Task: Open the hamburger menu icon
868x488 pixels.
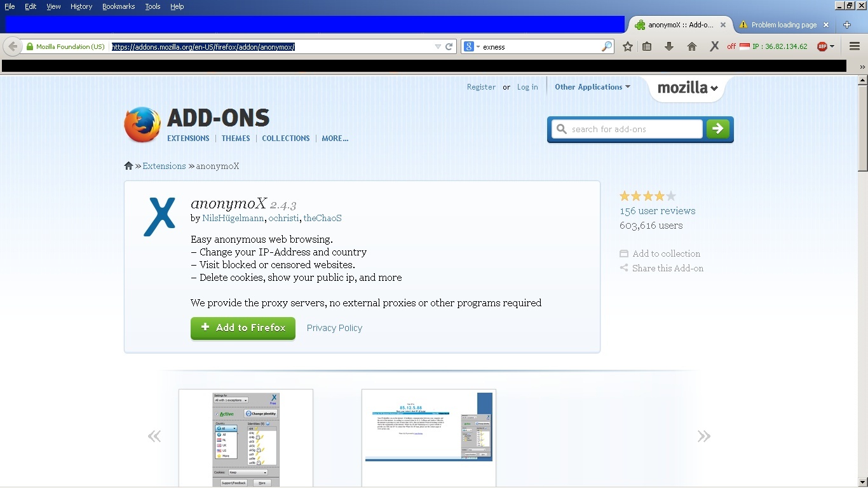Action: (x=854, y=46)
